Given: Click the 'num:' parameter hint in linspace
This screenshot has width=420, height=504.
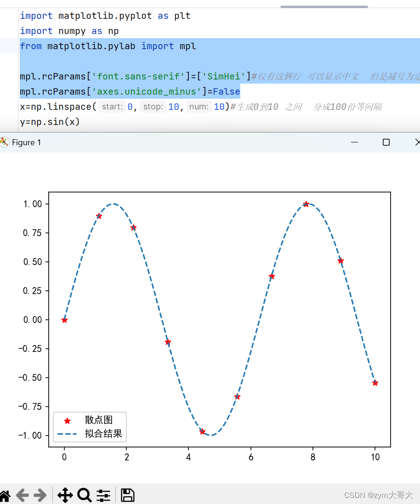Looking at the screenshot, I should 199,107.
